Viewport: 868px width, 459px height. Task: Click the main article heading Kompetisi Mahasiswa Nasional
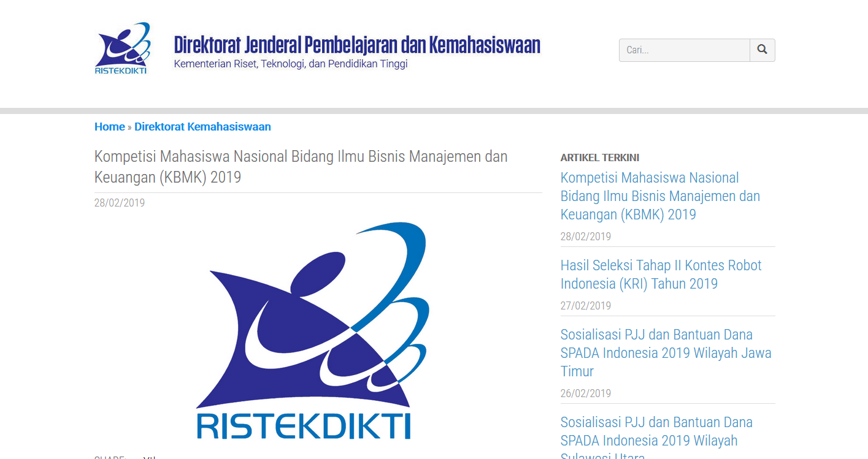click(301, 167)
